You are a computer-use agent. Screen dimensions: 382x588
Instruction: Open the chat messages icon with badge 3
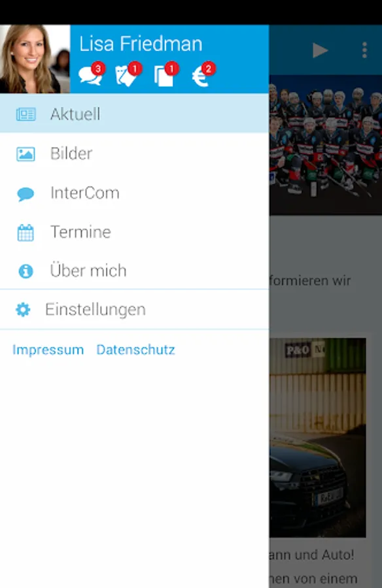(92, 74)
